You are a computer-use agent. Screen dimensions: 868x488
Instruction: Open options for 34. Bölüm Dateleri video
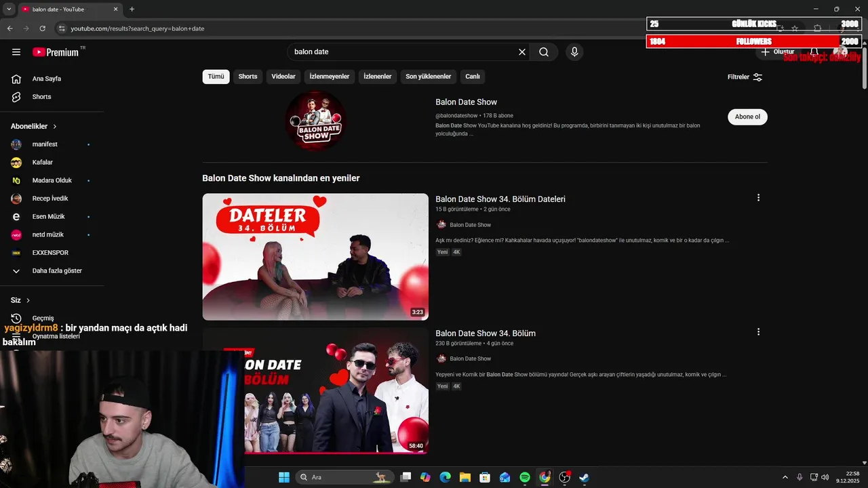tap(758, 198)
